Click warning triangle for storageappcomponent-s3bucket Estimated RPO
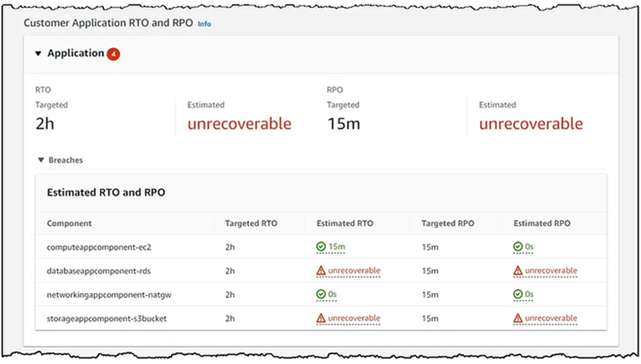641x364 pixels. tap(518, 318)
